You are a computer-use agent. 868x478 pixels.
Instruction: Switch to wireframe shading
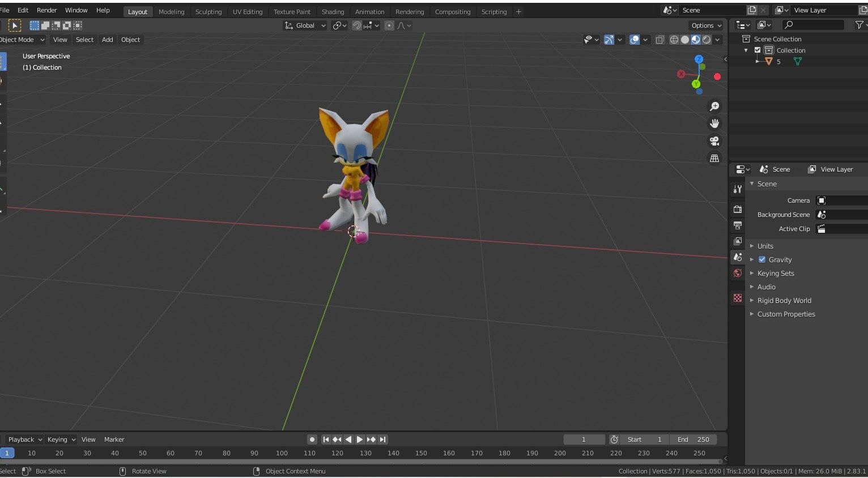tap(674, 40)
